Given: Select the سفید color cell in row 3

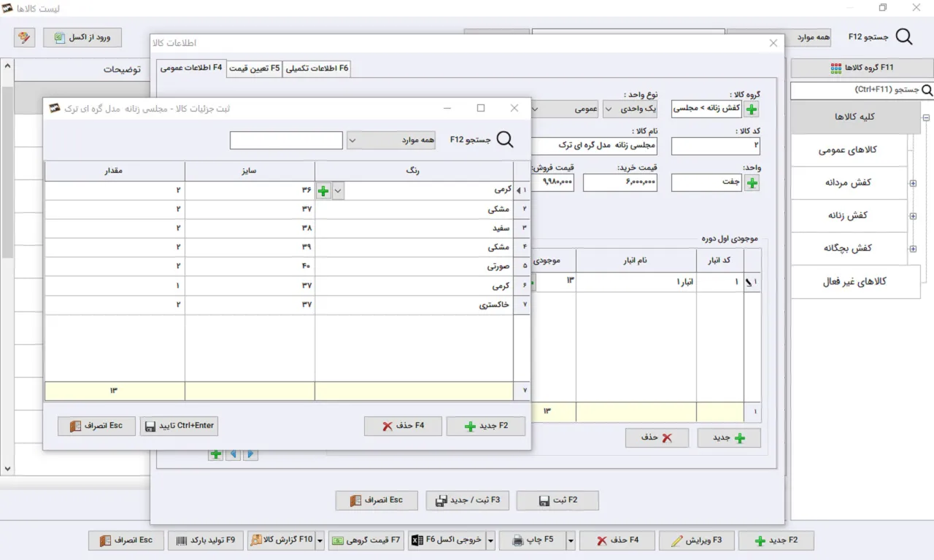Looking at the screenshot, I should pos(414,228).
